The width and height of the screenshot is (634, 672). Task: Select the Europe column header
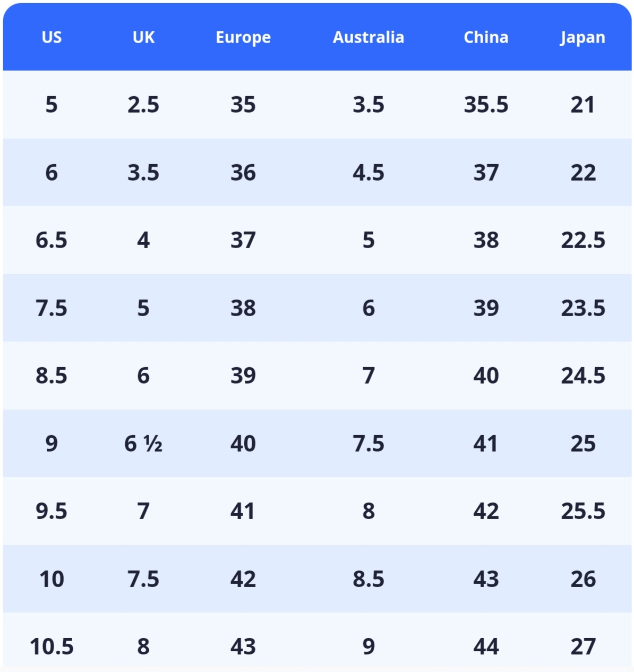[x=243, y=37]
